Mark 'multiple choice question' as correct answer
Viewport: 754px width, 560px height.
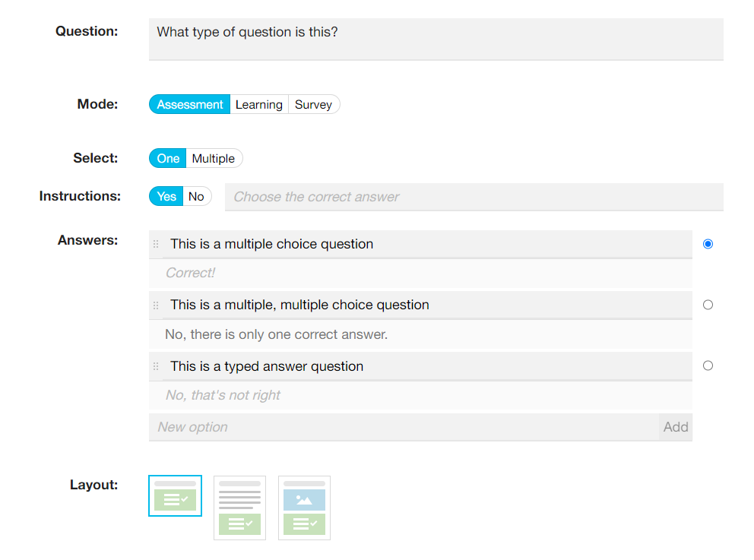click(x=708, y=244)
